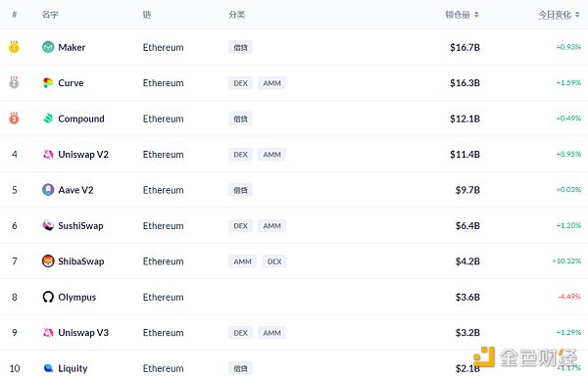Sort by today's change column arrow
This screenshot has width=588, height=378.
tap(577, 15)
